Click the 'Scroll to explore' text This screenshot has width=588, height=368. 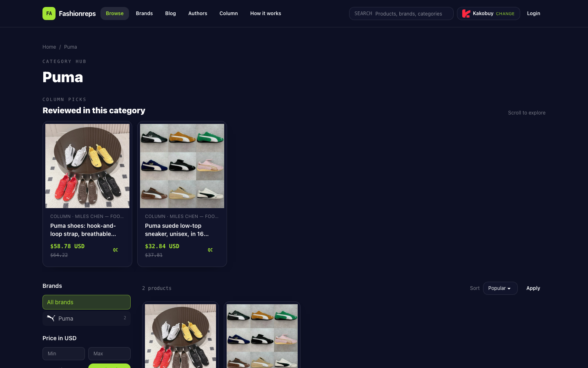(x=527, y=113)
